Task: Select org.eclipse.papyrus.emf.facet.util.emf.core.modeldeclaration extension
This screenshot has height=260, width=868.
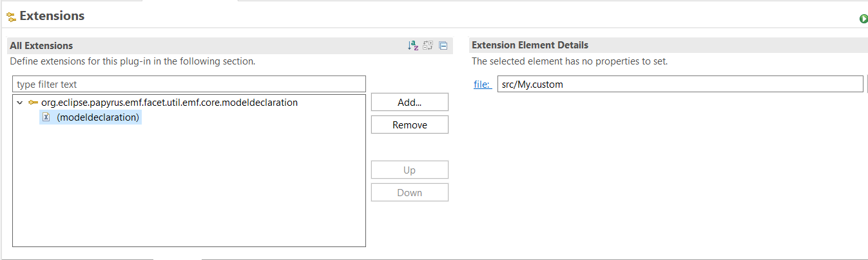Action: pos(169,103)
